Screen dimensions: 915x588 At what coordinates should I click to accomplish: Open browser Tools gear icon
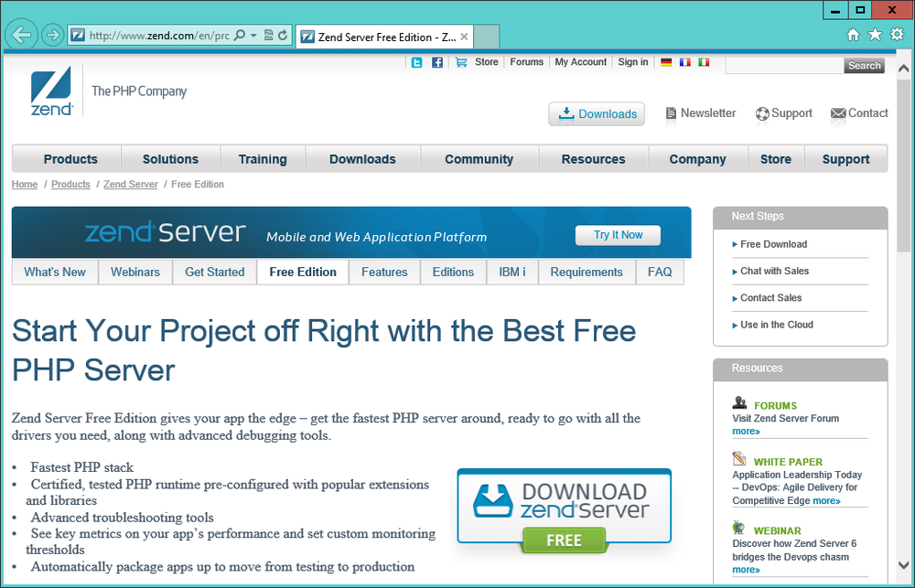pos(897,35)
